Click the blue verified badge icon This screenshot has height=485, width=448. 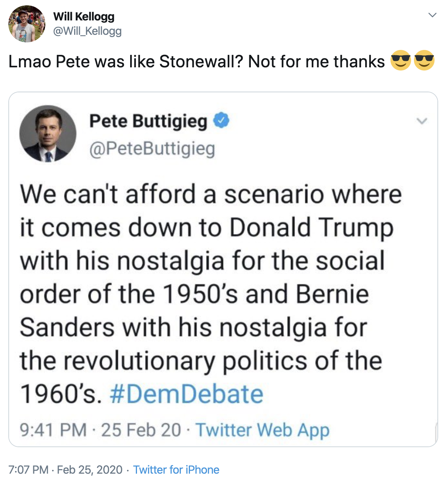[222, 121]
